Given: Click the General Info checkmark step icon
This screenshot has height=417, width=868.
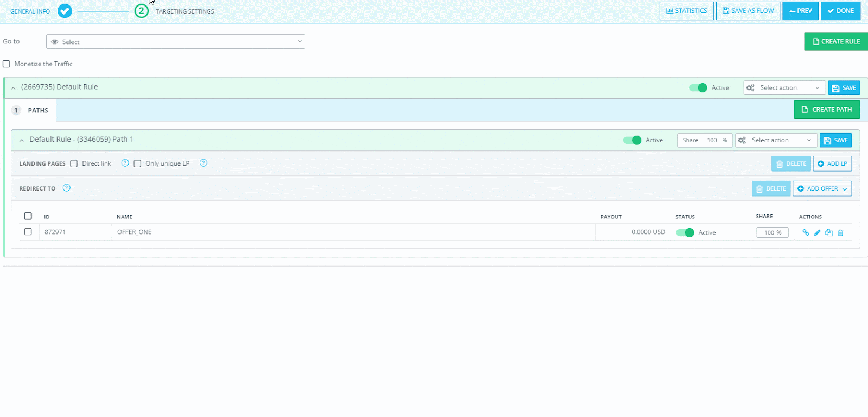Looking at the screenshot, I should click(x=65, y=11).
